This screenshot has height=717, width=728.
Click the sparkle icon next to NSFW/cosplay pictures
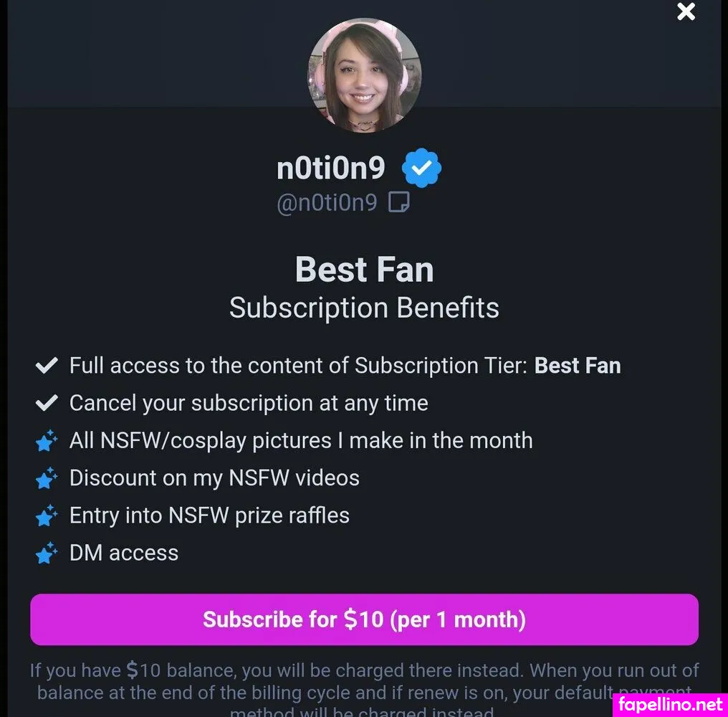(47, 441)
